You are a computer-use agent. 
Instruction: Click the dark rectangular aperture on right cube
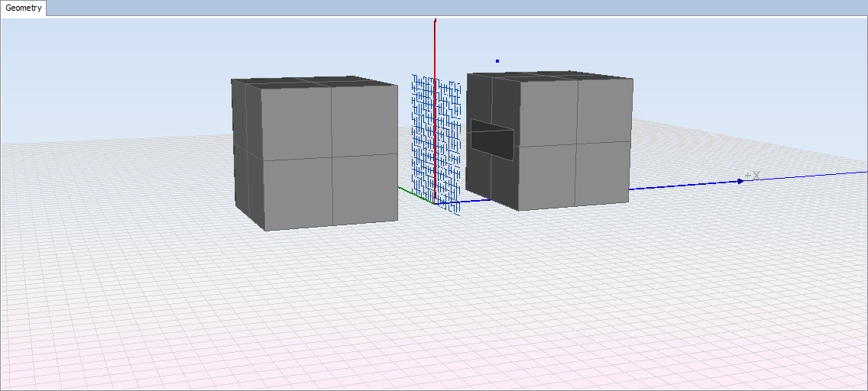pos(493,141)
